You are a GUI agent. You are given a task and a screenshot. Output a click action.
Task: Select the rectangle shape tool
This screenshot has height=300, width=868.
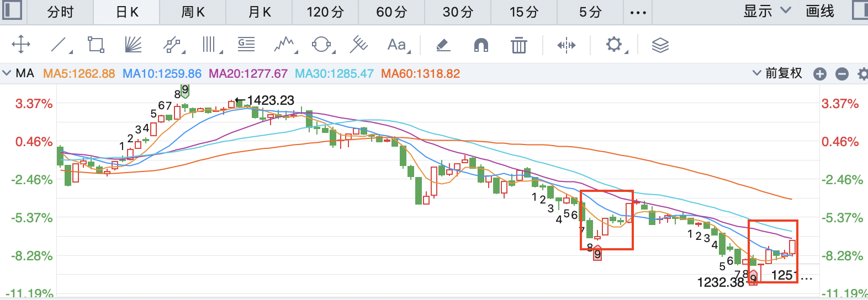click(96, 45)
